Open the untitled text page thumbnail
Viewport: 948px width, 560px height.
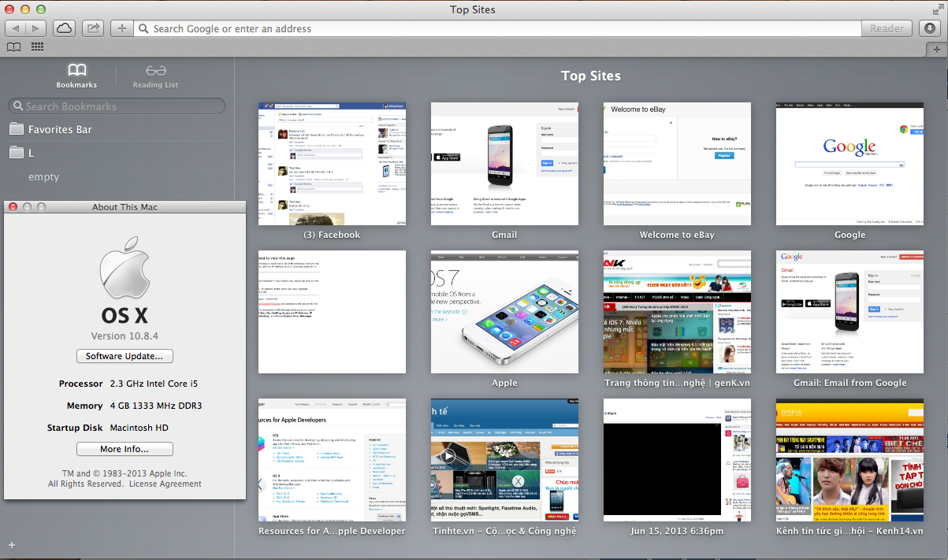[332, 312]
